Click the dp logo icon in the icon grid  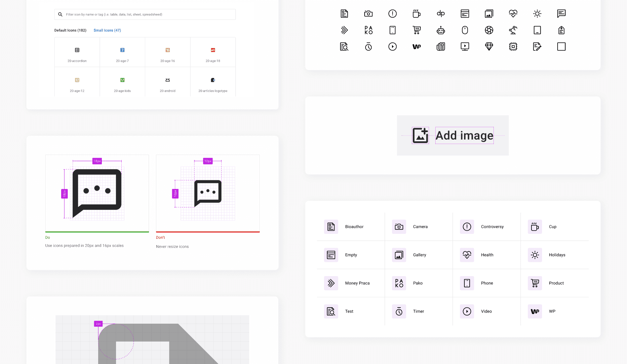(441, 14)
